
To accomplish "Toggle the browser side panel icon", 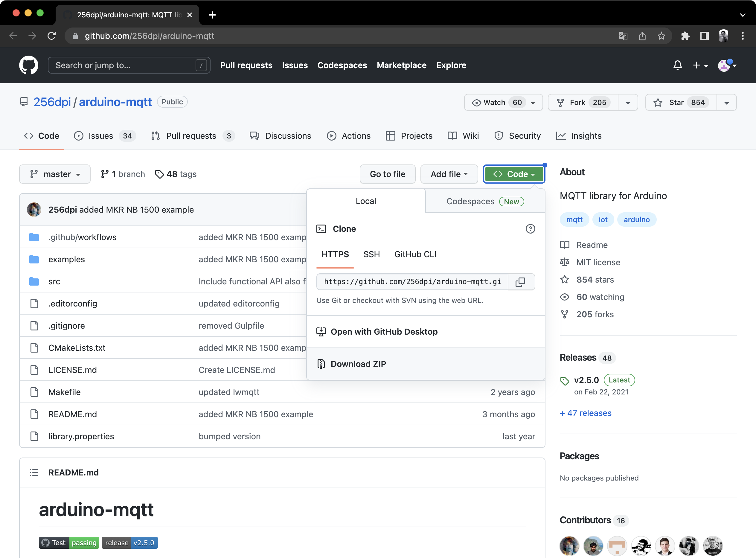I will [704, 36].
